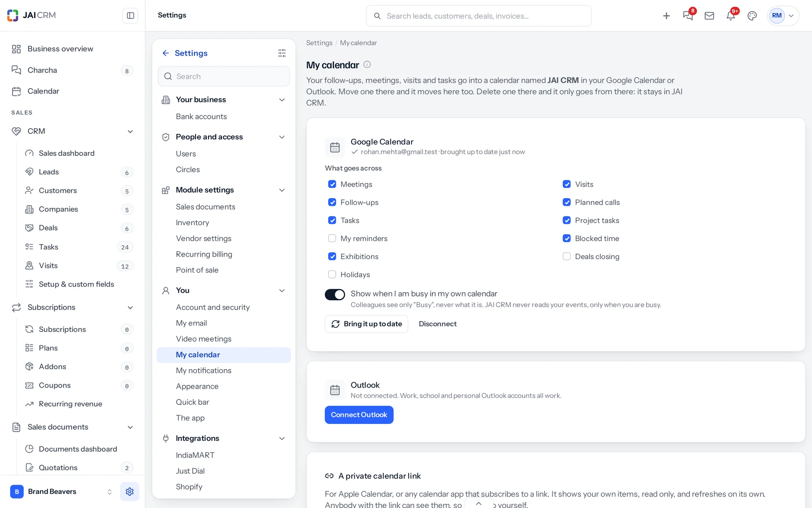Image resolution: width=812 pixels, height=508 pixels.
Task: Collapse People and access group
Action: click(x=282, y=137)
